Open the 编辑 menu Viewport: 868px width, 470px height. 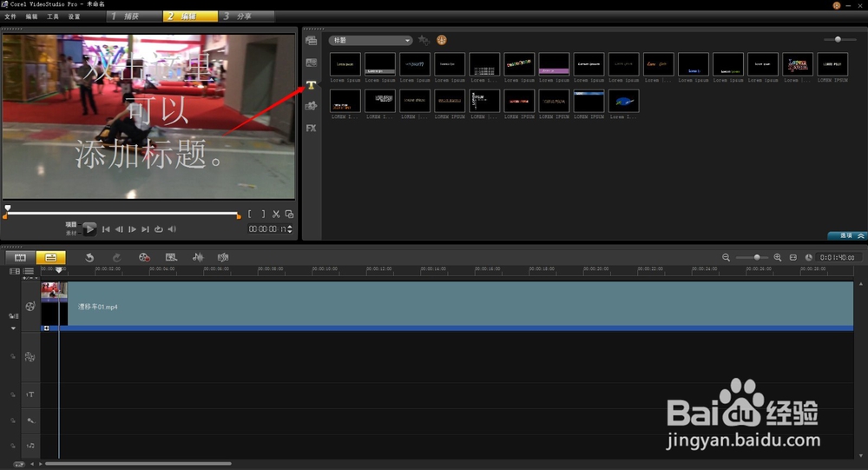coord(31,17)
